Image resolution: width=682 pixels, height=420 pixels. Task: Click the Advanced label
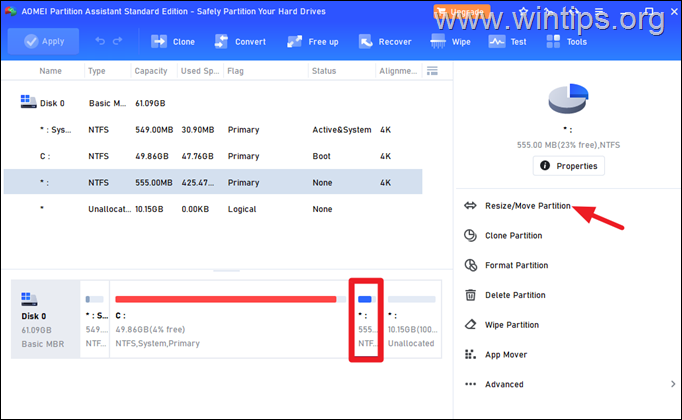click(504, 384)
